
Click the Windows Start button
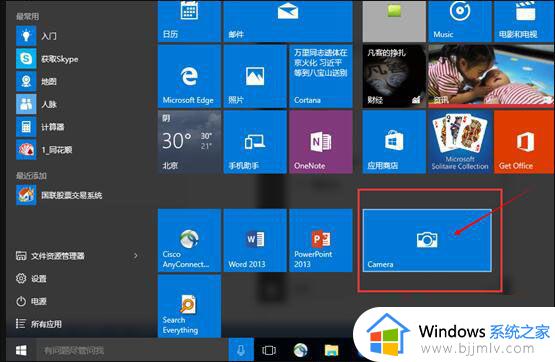point(21,350)
